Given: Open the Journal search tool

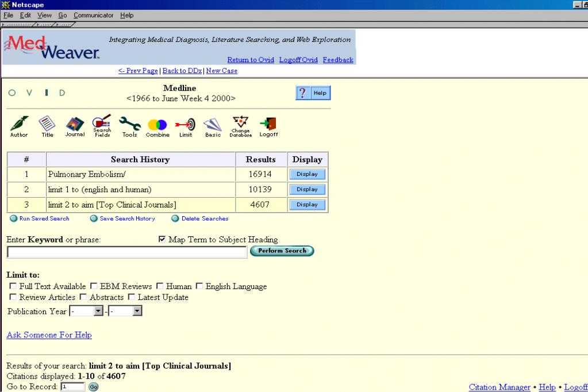Looking at the screenshot, I should coord(75,126).
